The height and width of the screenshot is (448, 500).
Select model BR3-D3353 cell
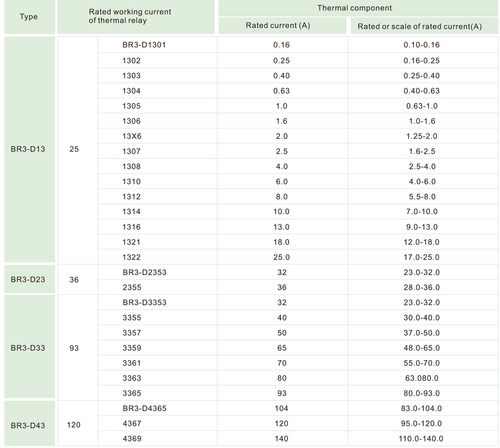[x=157, y=302]
